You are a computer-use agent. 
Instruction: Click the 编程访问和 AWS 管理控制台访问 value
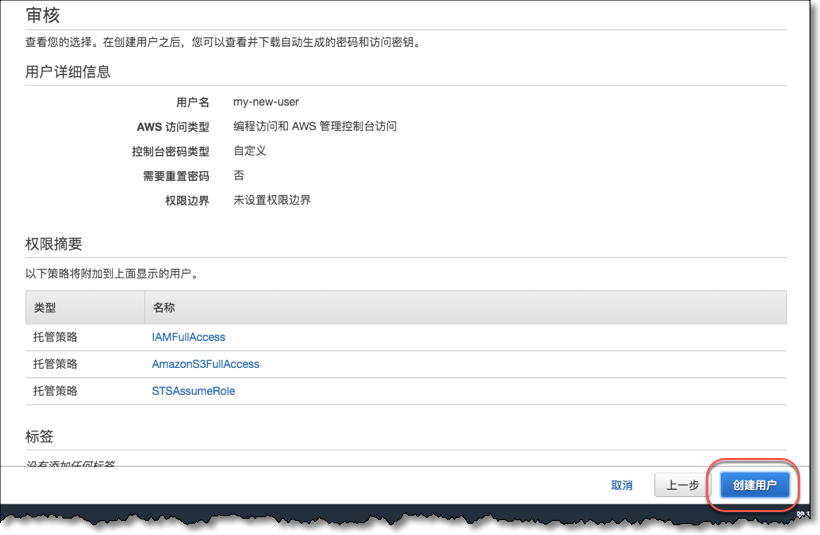(x=315, y=126)
